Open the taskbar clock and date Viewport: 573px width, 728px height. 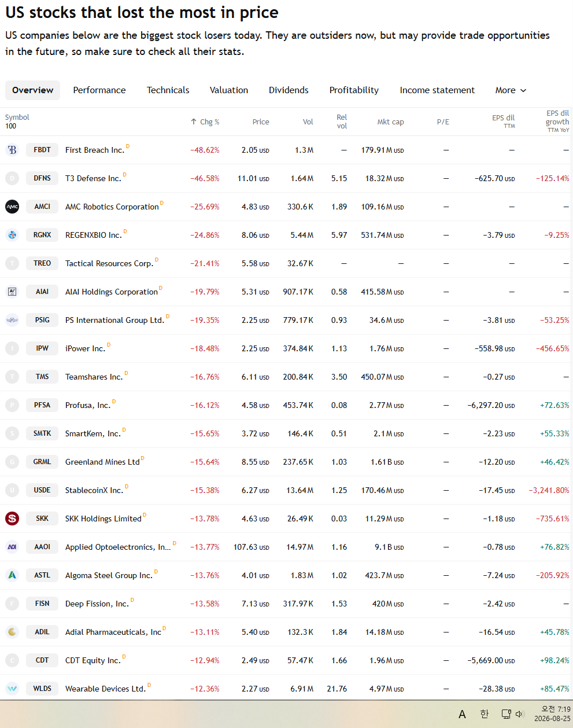[x=552, y=714]
